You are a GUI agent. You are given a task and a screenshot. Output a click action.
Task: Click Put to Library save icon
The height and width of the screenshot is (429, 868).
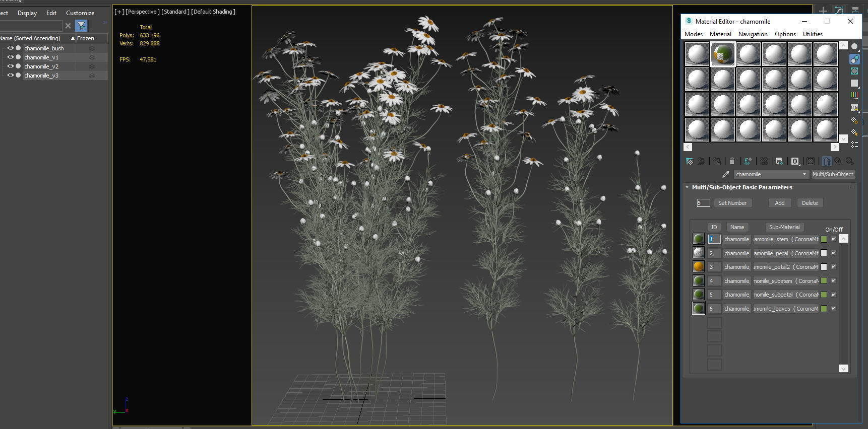pyautogui.click(x=779, y=161)
